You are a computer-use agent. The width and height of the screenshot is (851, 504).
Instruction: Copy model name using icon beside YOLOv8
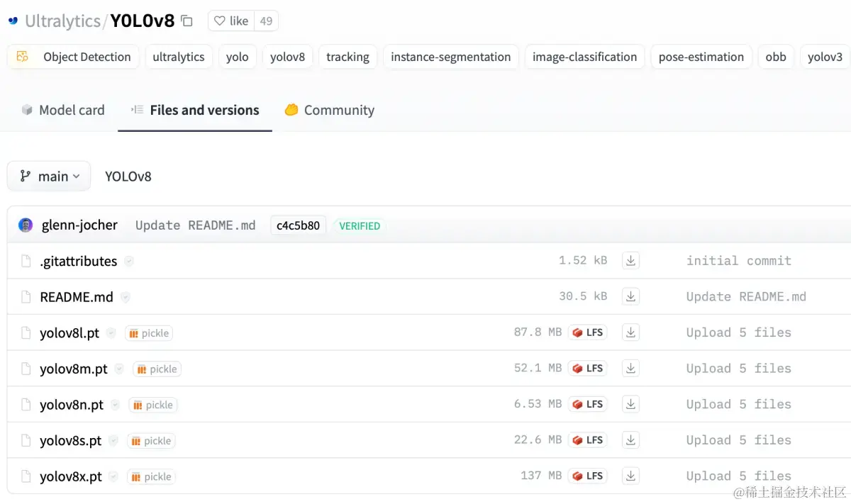coord(187,21)
